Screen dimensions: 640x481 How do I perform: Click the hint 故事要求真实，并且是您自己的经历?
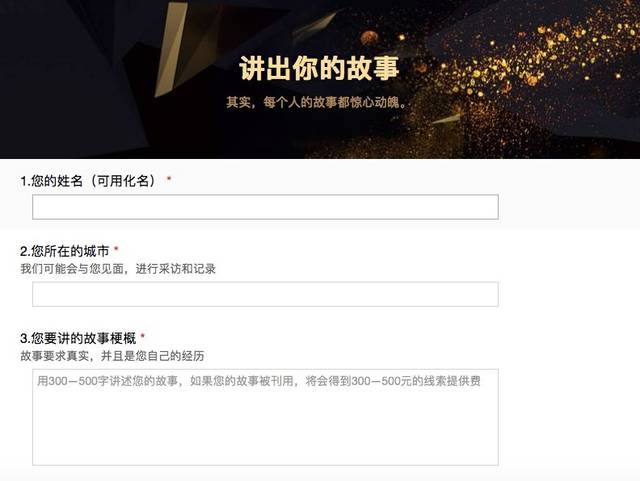[x=112, y=356]
